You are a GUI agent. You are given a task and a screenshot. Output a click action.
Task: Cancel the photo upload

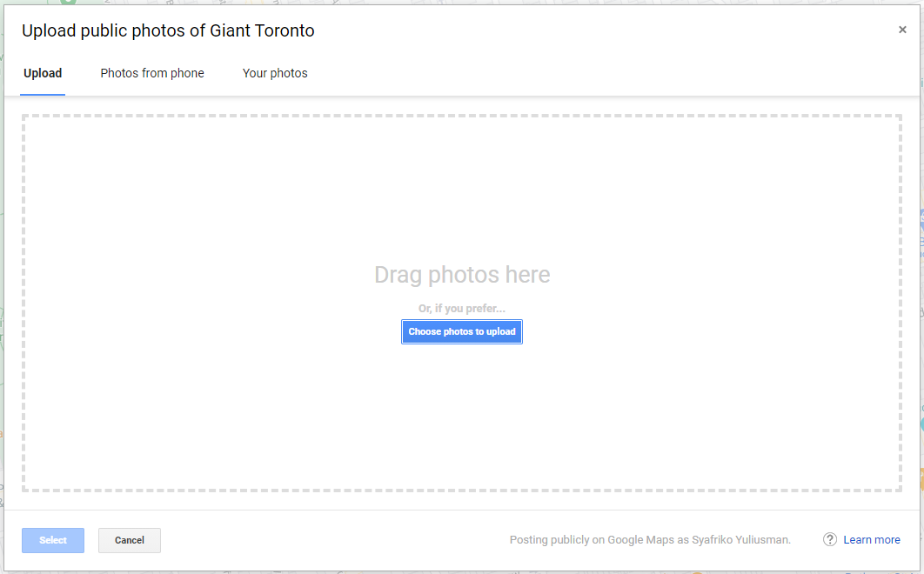point(130,540)
